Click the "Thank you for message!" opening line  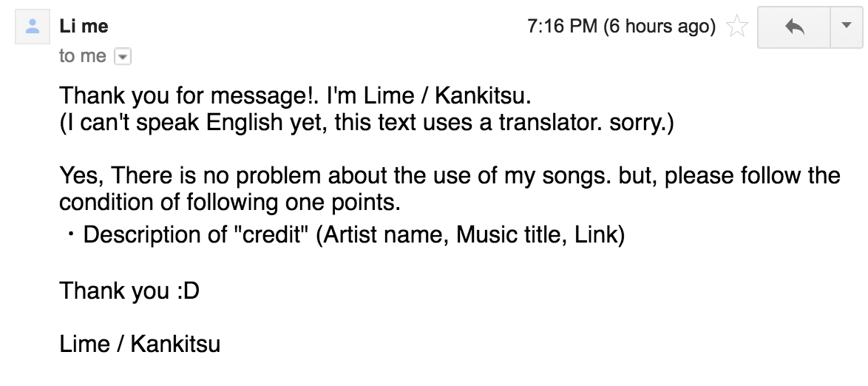(x=295, y=95)
